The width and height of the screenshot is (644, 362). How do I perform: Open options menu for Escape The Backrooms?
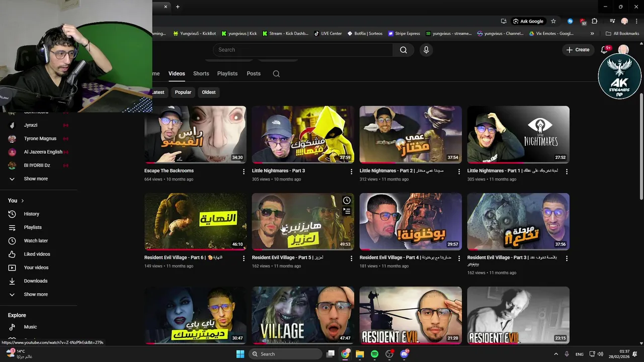click(x=244, y=171)
